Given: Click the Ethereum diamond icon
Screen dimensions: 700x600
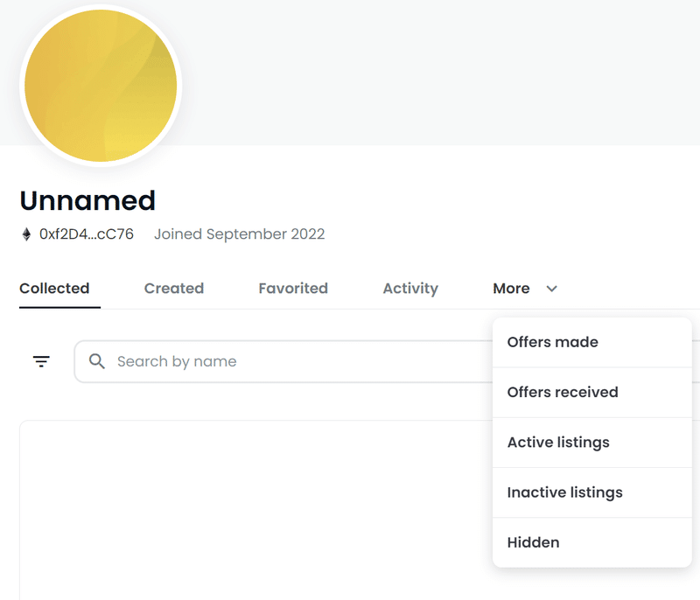Looking at the screenshot, I should tap(26, 234).
